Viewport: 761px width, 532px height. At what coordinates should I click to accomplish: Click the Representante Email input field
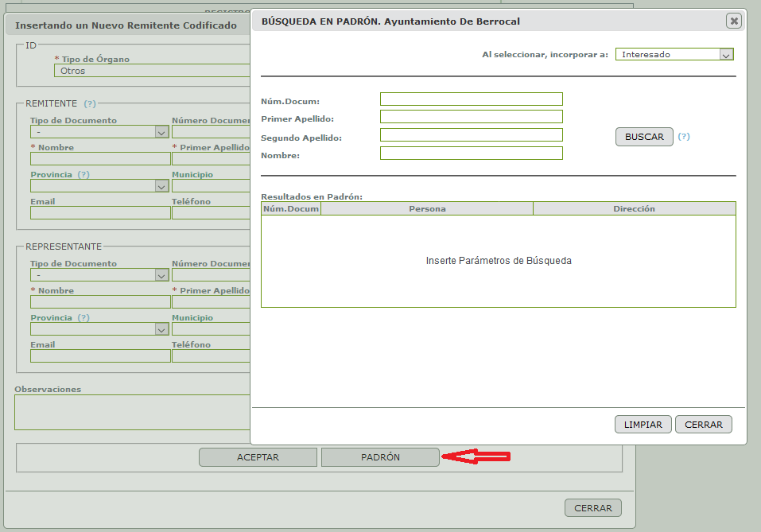coord(100,356)
